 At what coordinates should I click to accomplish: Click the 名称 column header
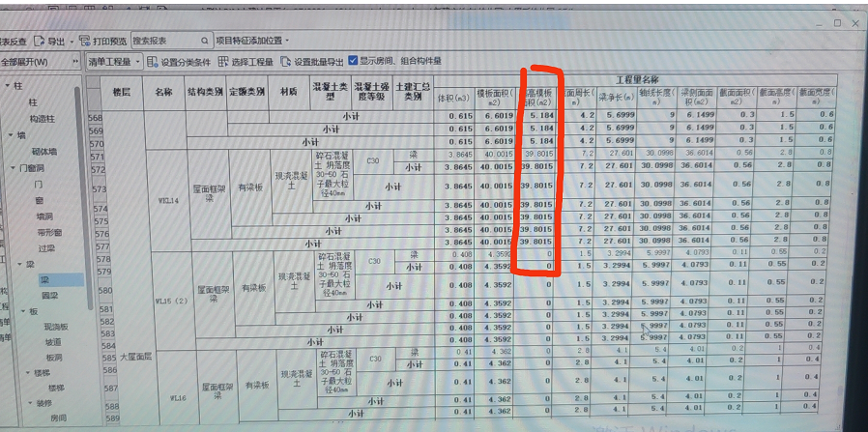pos(164,93)
